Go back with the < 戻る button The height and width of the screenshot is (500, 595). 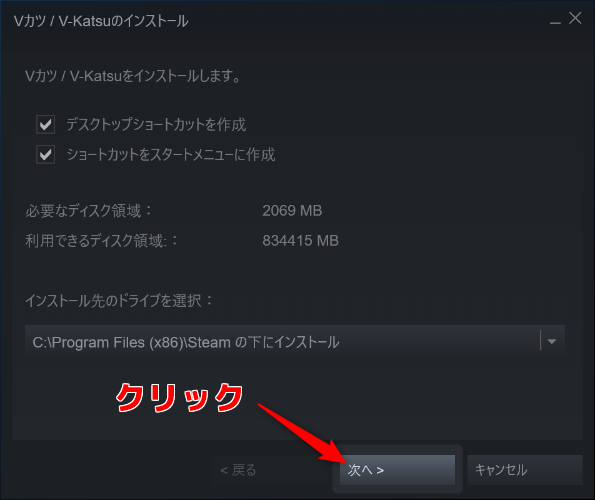point(238,470)
